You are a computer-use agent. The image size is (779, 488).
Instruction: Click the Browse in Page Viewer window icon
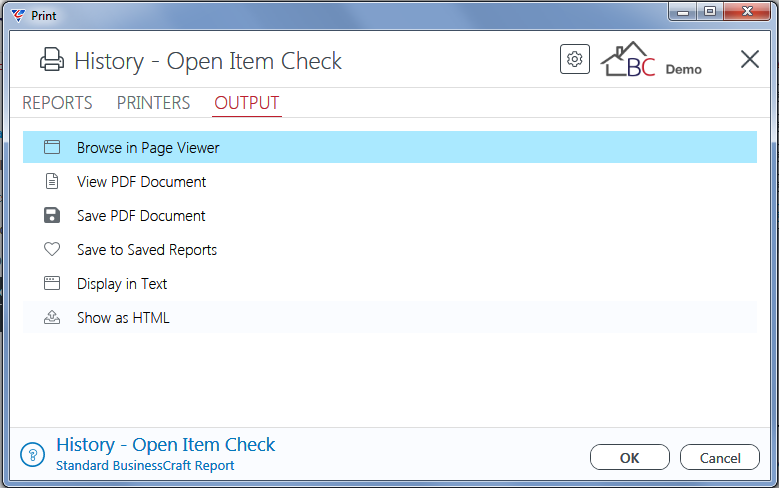pyautogui.click(x=52, y=147)
